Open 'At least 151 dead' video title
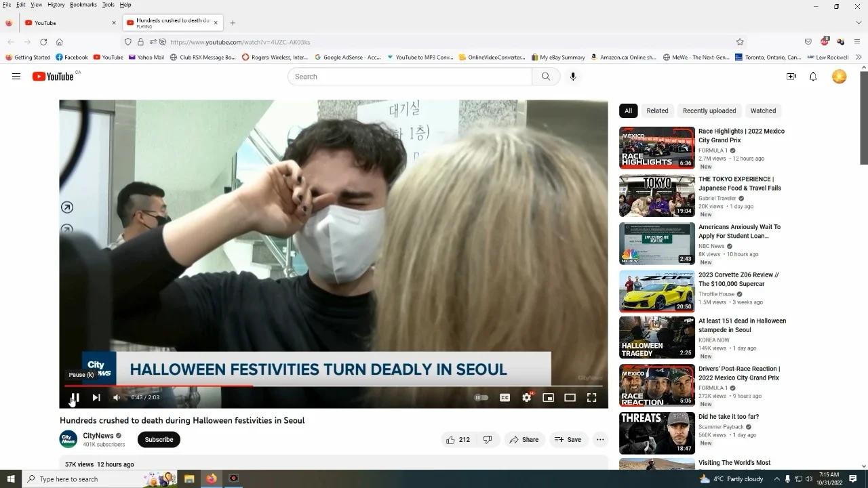 743,325
